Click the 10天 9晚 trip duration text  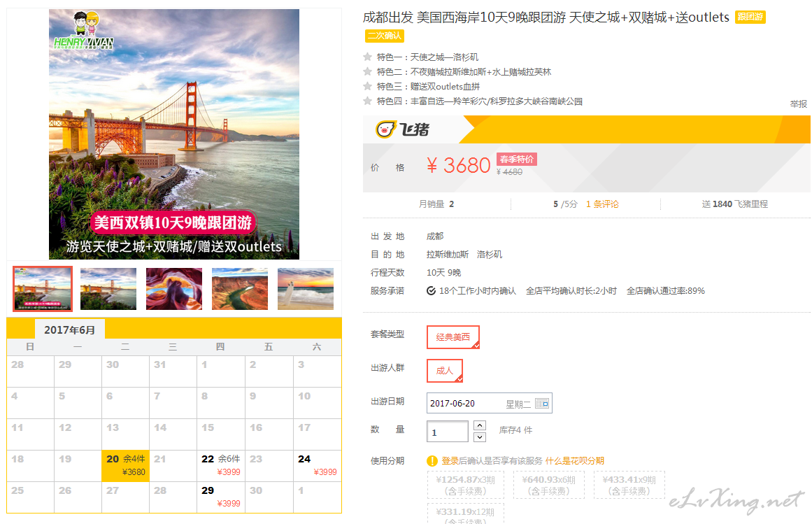coord(444,272)
